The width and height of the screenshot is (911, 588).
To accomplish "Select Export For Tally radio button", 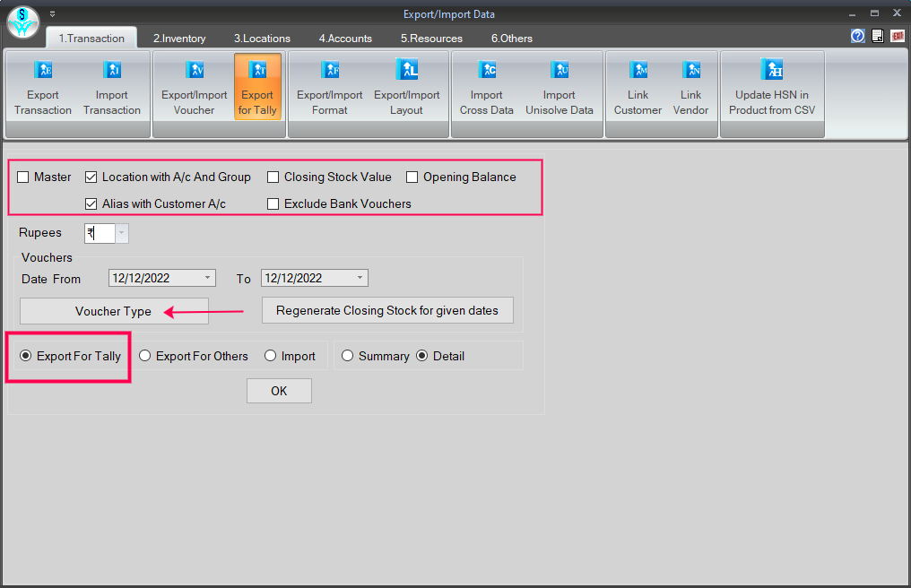I will (26, 356).
